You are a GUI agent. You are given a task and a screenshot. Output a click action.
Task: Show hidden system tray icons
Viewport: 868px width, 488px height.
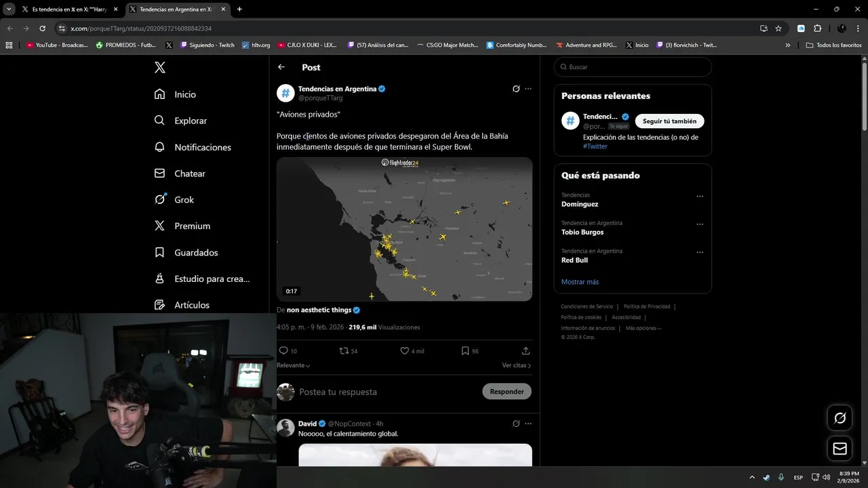click(x=751, y=477)
